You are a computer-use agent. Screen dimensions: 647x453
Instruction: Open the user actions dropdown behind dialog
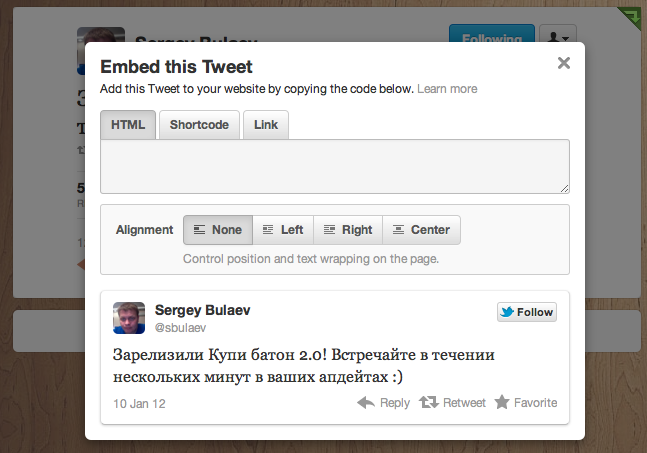[x=558, y=34]
